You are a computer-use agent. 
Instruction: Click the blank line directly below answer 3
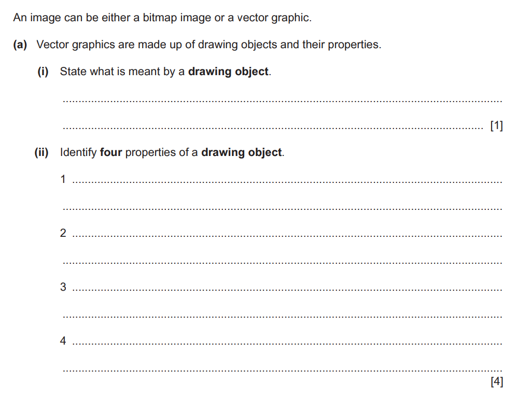pos(282,316)
